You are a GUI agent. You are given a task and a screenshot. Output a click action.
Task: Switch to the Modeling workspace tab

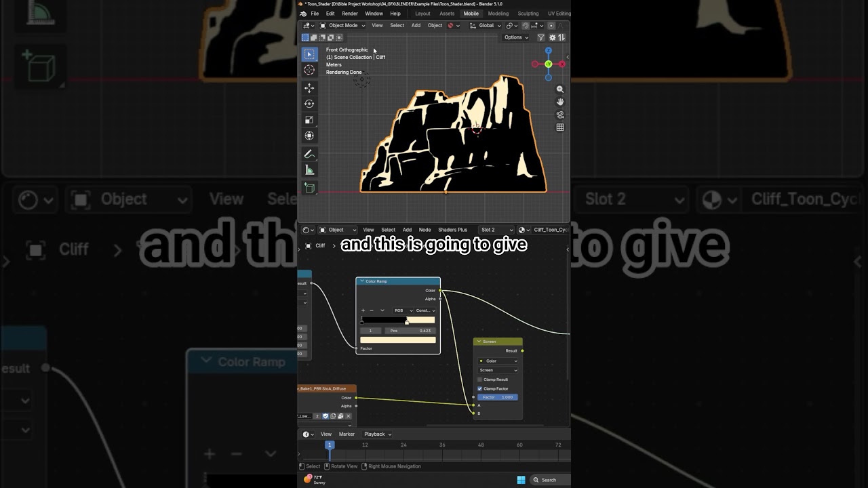pyautogui.click(x=498, y=14)
